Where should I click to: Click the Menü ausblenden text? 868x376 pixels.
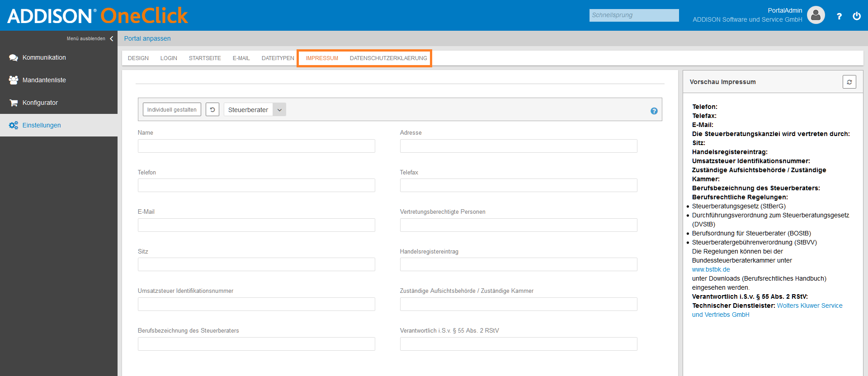86,39
